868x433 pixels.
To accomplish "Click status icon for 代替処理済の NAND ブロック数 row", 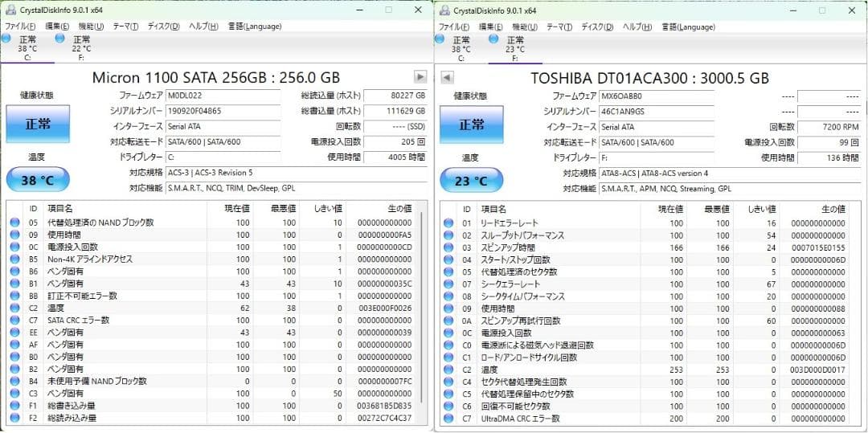I will [15, 223].
